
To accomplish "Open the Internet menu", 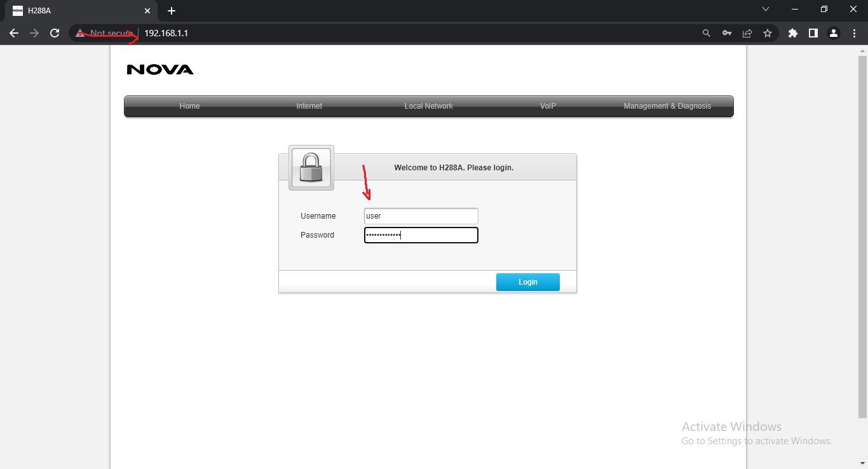I will (x=309, y=106).
